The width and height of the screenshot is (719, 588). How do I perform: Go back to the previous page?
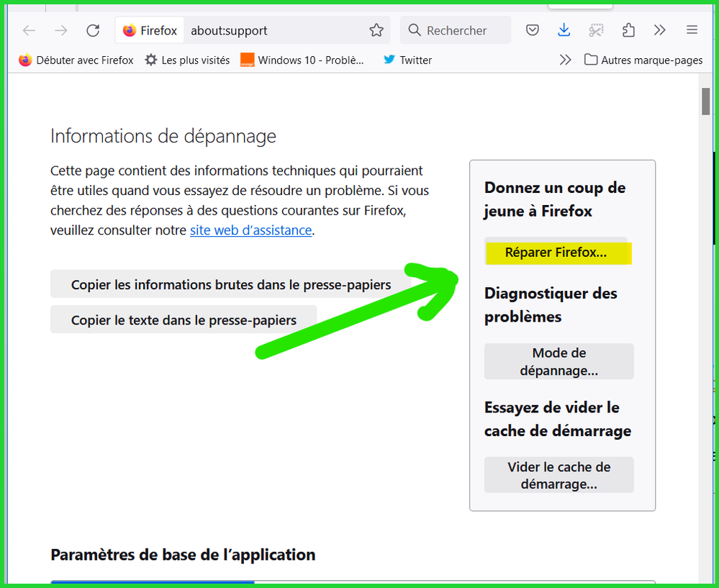[29, 31]
